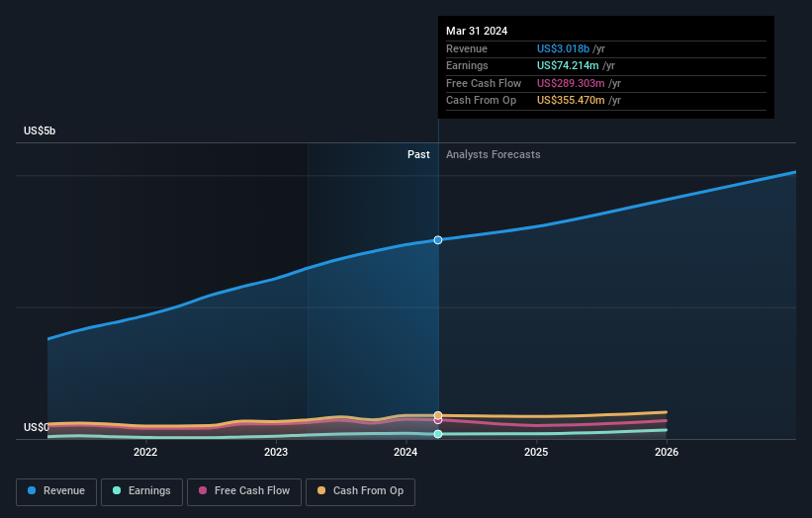812x518 pixels.
Task: Click the US$0 y-axis label
Action: pyautogui.click(x=37, y=427)
